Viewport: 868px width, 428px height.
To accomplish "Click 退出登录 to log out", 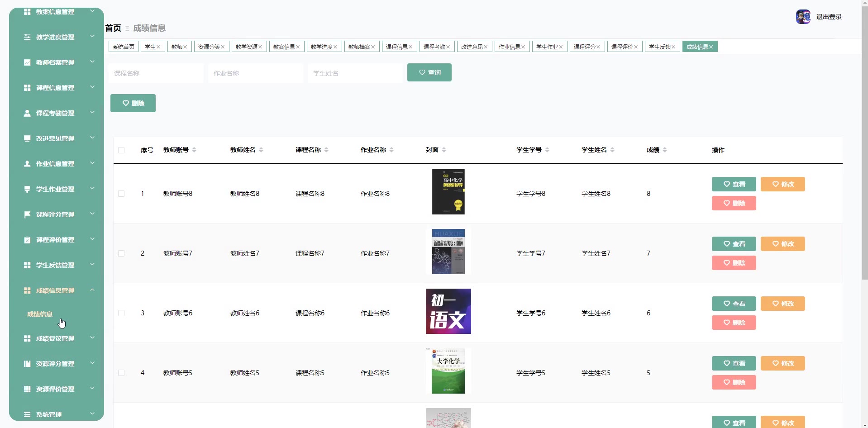I will click(x=829, y=17).
